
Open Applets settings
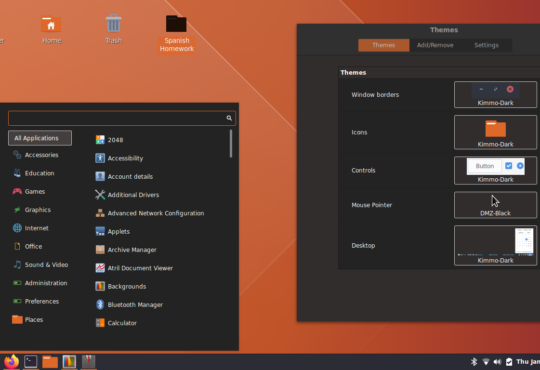[x=113, y=232]
